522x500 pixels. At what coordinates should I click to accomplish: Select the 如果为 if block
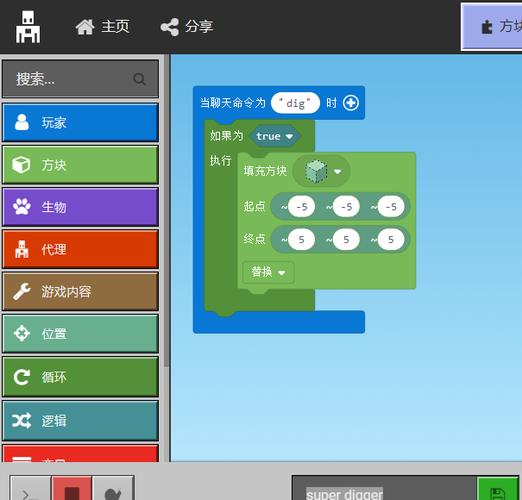pos(226,136)
